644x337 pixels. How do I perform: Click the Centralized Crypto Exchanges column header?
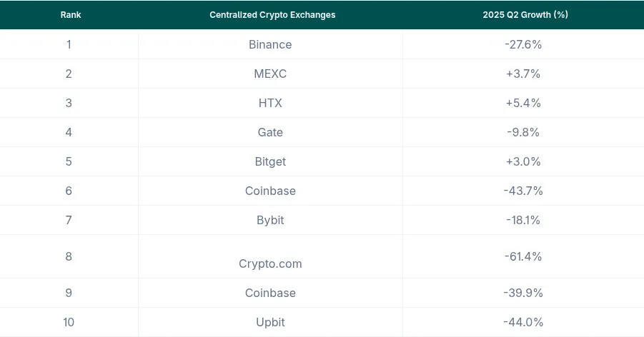[272, 15]
